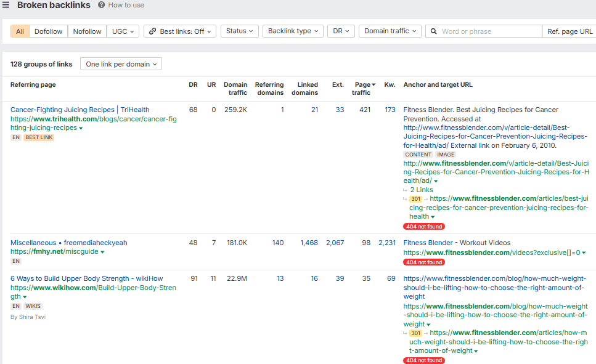Open wikiHow keywords count 69
Viewport: 596px width, 364px height.
[x=391, y=278]
